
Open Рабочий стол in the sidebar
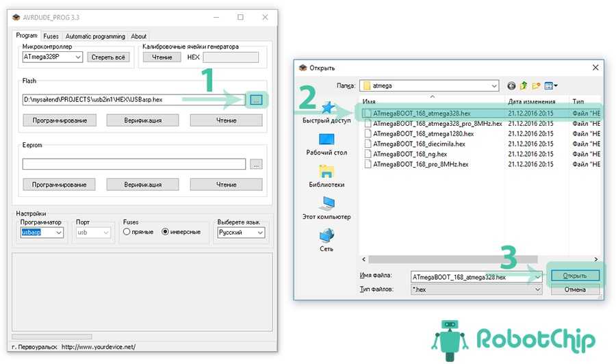tap(326, 144)
